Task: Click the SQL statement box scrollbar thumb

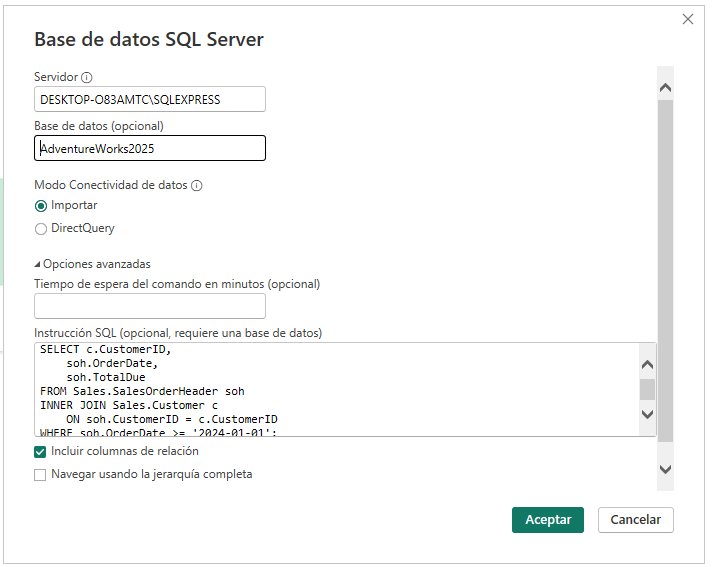Action: [x=647, y=389]
